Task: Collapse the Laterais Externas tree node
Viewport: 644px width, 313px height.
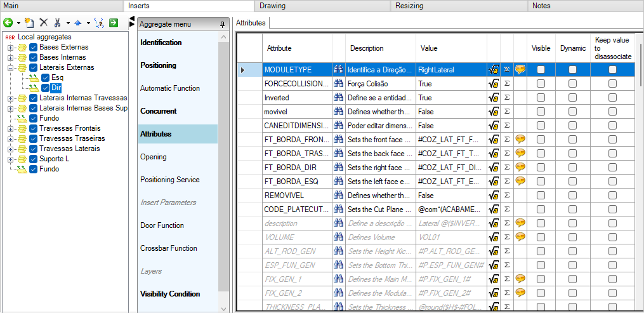Action: tap(10, 67)
